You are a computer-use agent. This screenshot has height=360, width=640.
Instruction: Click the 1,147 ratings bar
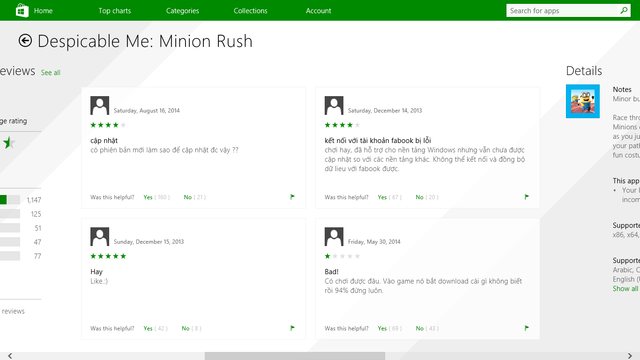[x=10, y=200]
